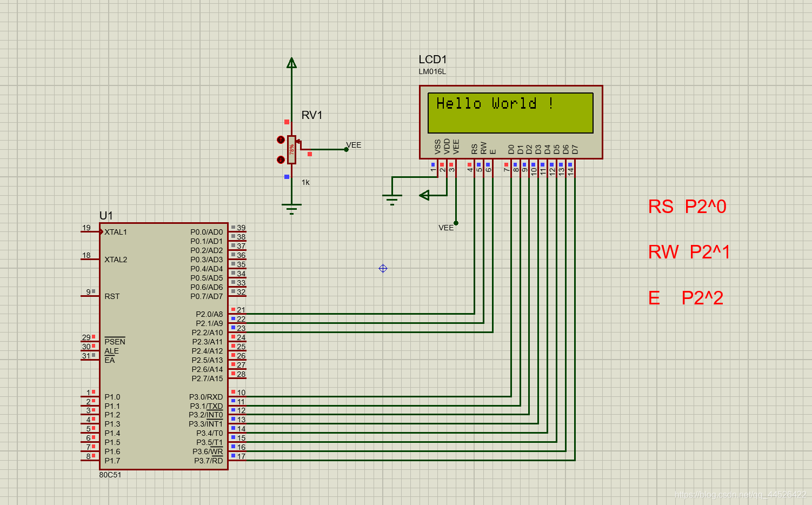Click the XTAL1 pin on U1
Viewport: 812px width, 505px height.
[116, 232]
